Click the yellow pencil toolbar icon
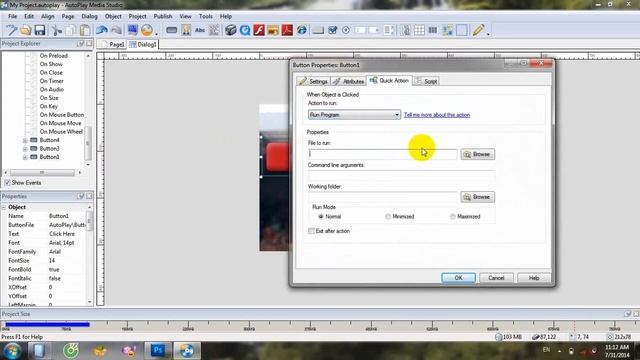This screenshot has height=360, width=640. pyautogui.click(x=478, y=30)
